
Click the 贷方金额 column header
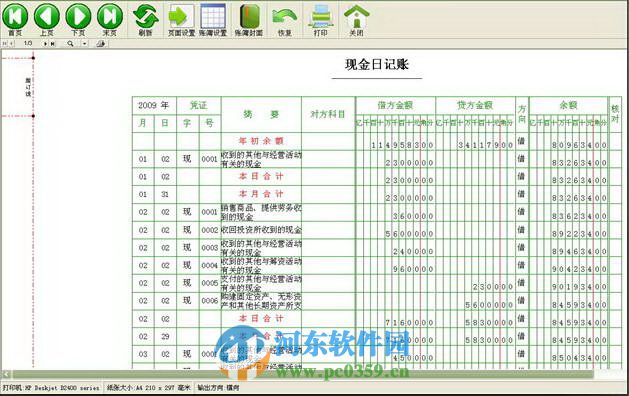(475, 106)
